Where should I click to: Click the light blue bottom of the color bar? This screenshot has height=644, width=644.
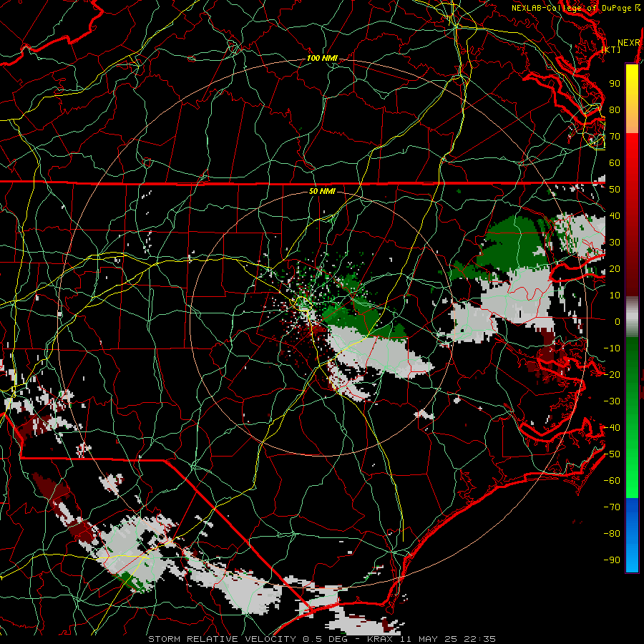[632, 557]
